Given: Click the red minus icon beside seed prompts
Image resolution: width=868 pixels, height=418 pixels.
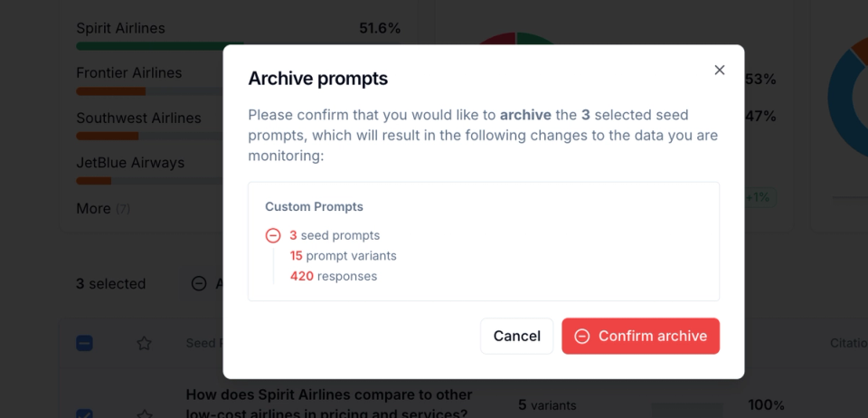Looking at the screenshot, I should point(273,236).
